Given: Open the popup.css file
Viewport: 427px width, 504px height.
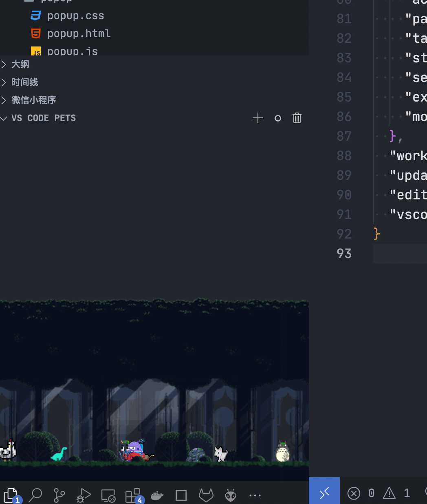Looking at the screenshot, I should [x=76, y=15].
